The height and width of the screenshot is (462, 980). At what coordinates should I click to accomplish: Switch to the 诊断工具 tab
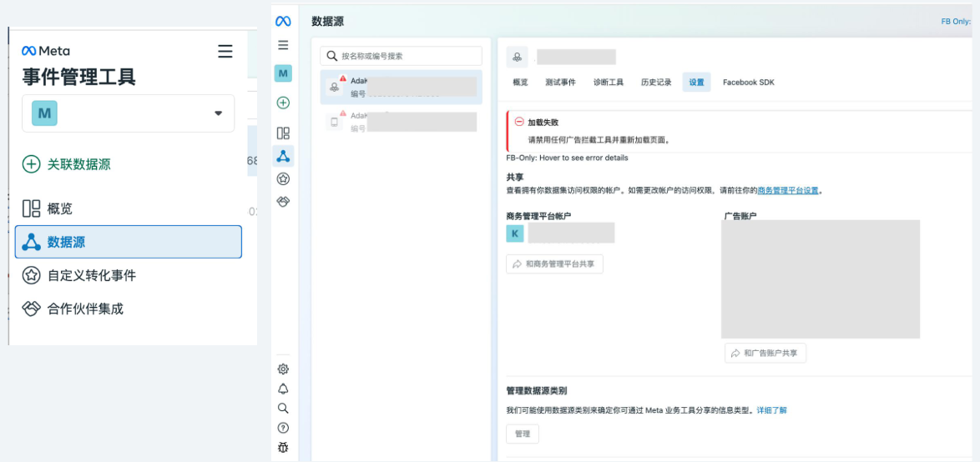pyautogui.click(x=609, y=83)
